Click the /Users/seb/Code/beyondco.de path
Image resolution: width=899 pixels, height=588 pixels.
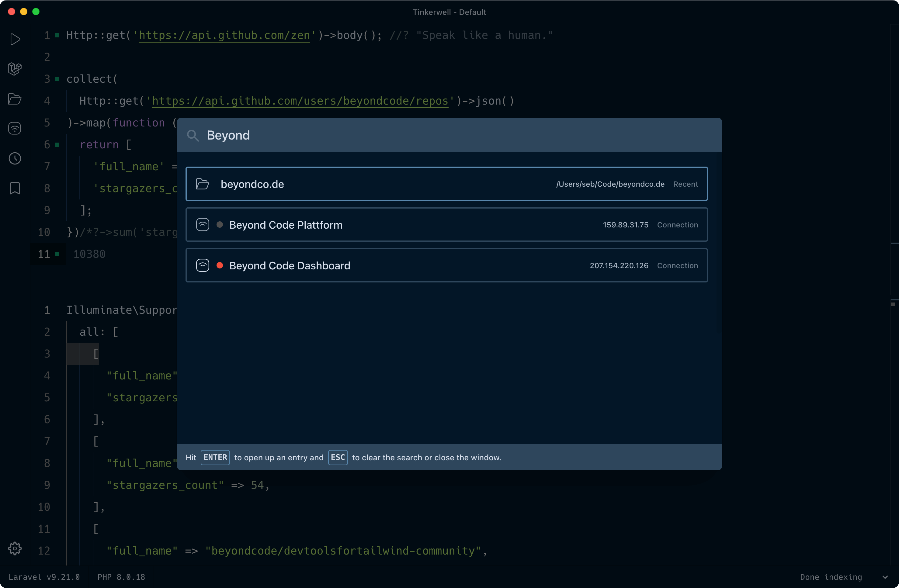[610, 184]
